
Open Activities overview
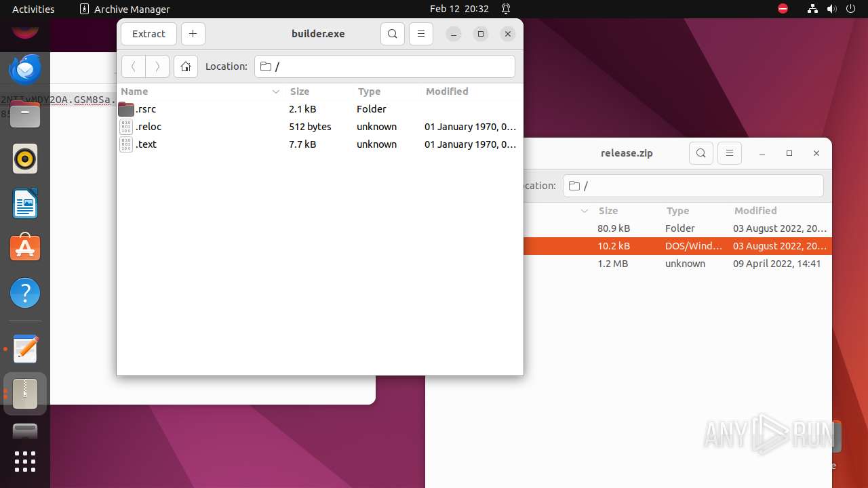33,9
